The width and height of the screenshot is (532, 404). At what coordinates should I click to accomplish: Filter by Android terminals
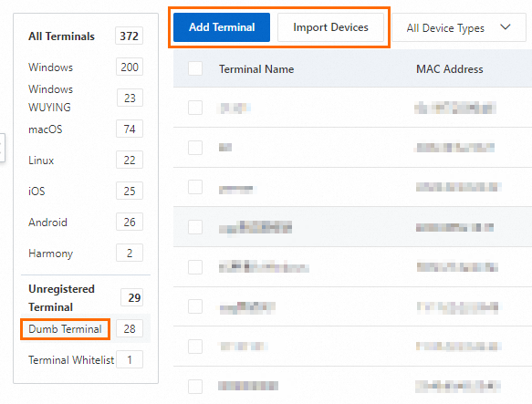(x=47, y=223)
